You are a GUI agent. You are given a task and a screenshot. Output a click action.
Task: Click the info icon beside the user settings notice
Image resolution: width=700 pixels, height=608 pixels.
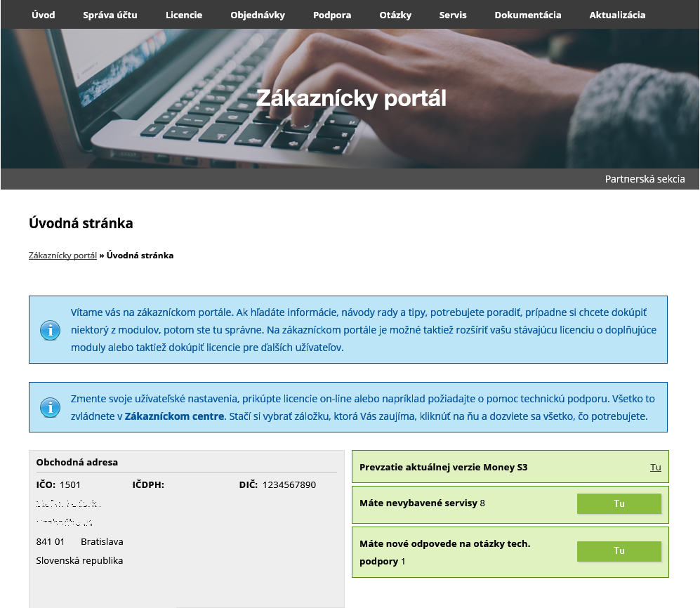(x=50, y=407)
